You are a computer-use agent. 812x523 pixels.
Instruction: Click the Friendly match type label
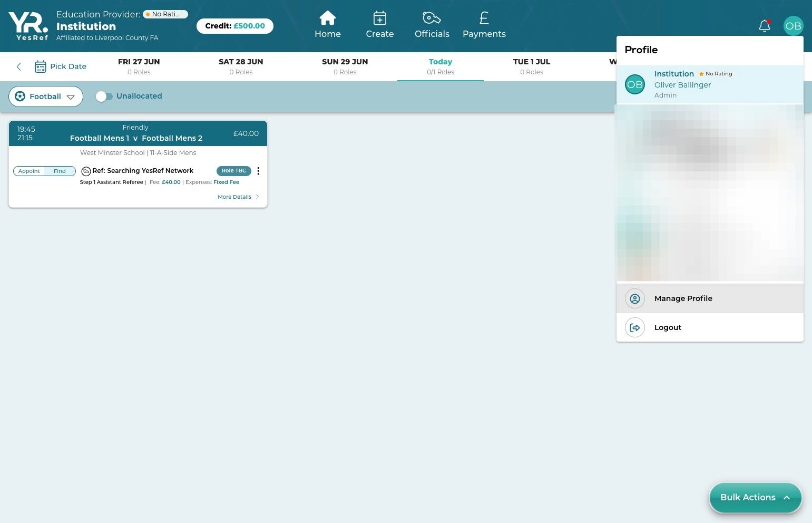[x=135, y=128]
